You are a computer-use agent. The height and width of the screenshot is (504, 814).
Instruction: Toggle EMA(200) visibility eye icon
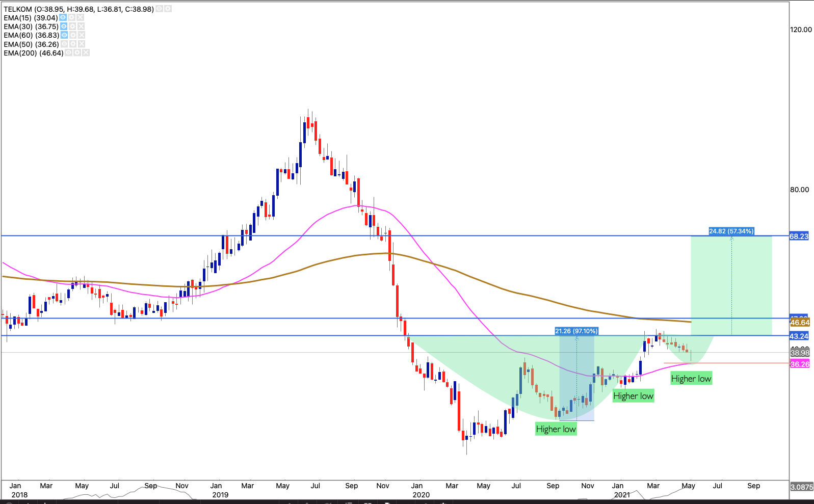point(68,53)
